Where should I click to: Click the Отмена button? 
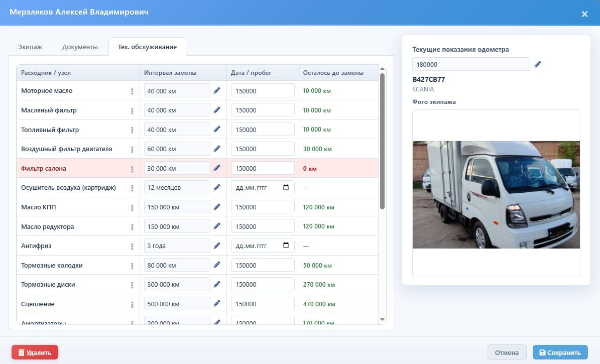tap(507, 352)
